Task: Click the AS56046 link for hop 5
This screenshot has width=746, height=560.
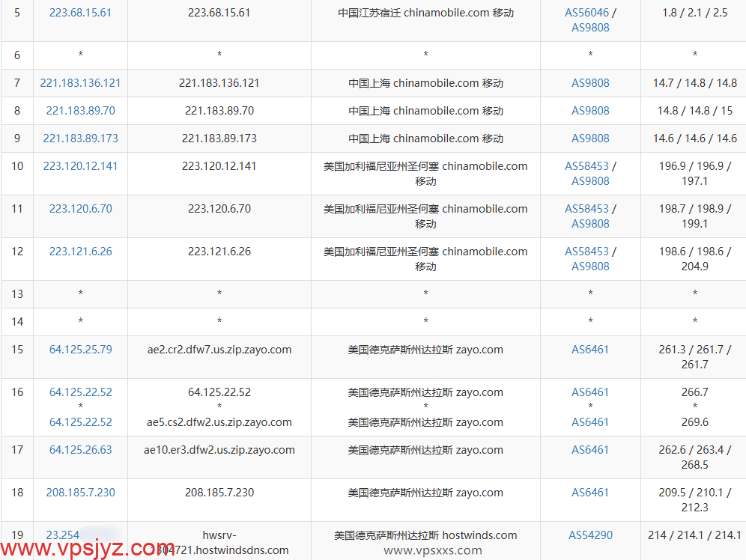Action: (x=589, y=12)
